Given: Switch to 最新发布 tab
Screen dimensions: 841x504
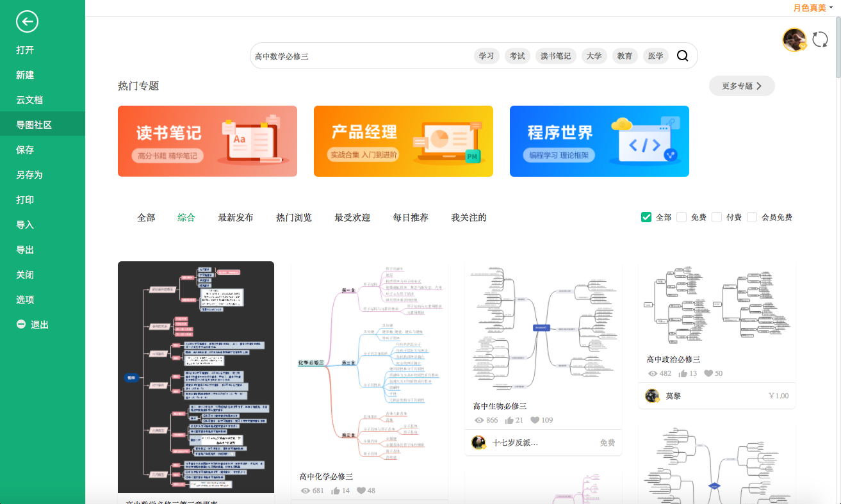Looking at the screenshot, I should coord(236,218).
